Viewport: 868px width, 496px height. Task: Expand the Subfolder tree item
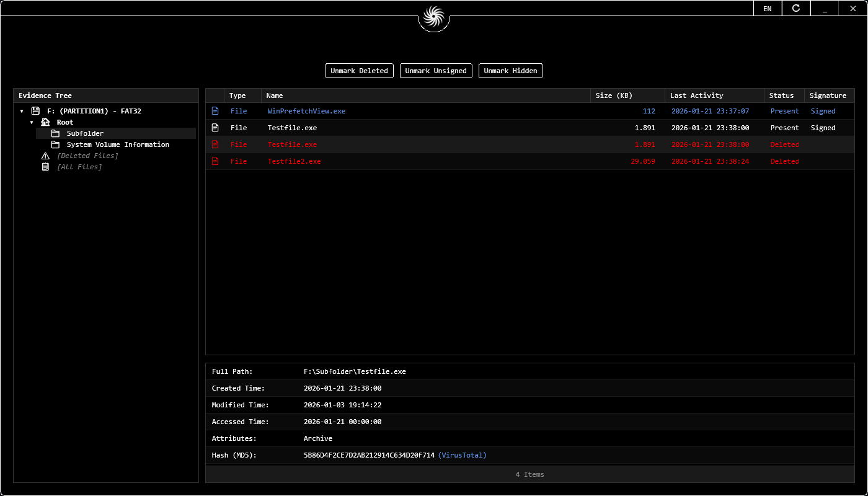[x=84, y=133]
